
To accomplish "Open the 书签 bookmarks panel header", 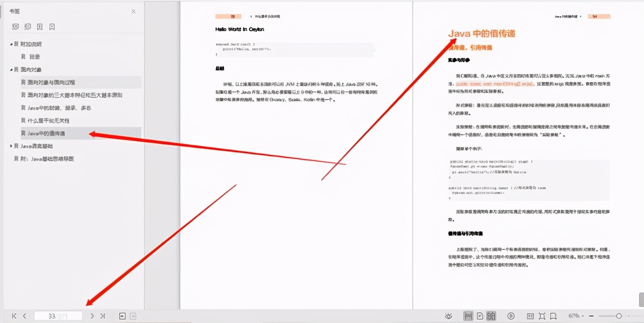I will click(16, 10).
